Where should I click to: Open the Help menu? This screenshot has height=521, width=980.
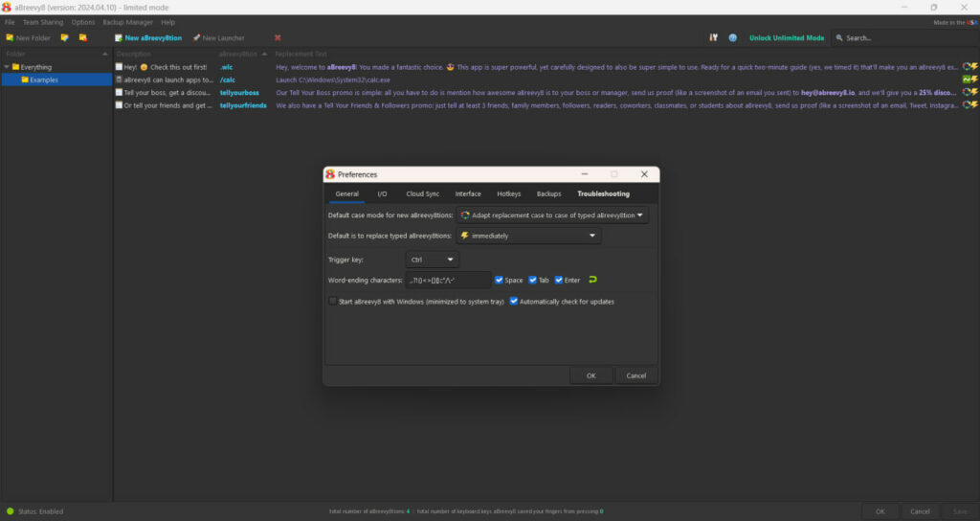[168, 22]
